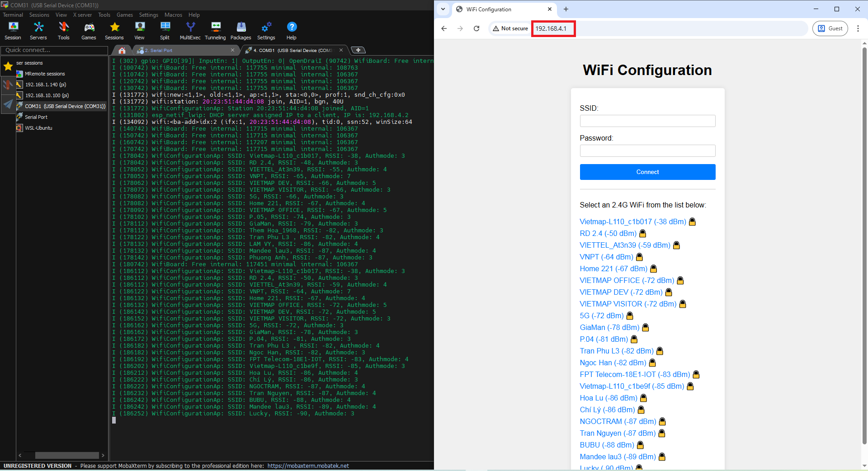Open the Packages manager icon
The height and width of the screenshot is (471, 868).
241,31
